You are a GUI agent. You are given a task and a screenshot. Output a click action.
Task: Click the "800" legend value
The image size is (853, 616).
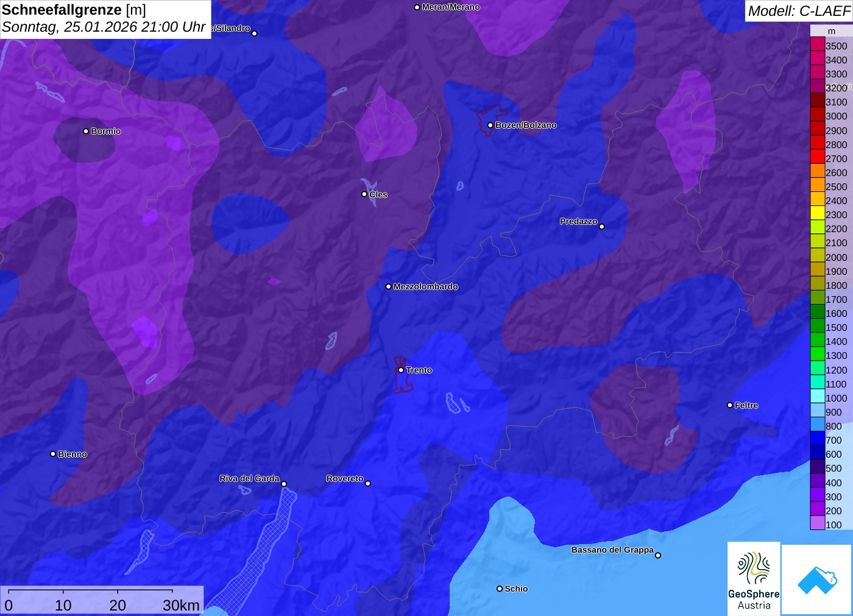click(x=834, y=426)
